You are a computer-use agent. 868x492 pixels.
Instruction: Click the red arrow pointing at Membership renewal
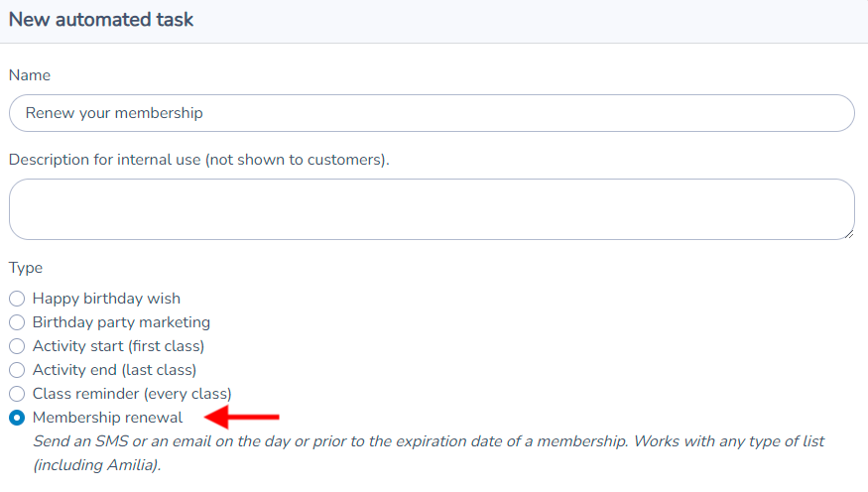coord(242,417)
